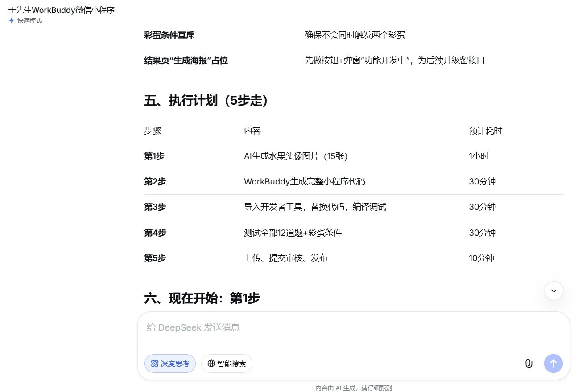This screenshot has width=578, height=392.
Task: Click the 第2步 row label
Action: [155, 182]
